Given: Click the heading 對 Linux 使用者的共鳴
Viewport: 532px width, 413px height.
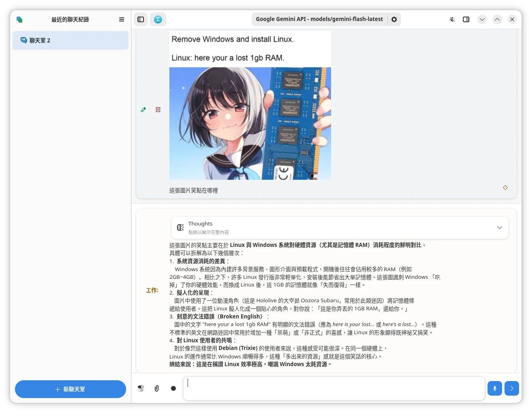Looking at the screenshot, I should pyautogui.click(x=204, y=340).
